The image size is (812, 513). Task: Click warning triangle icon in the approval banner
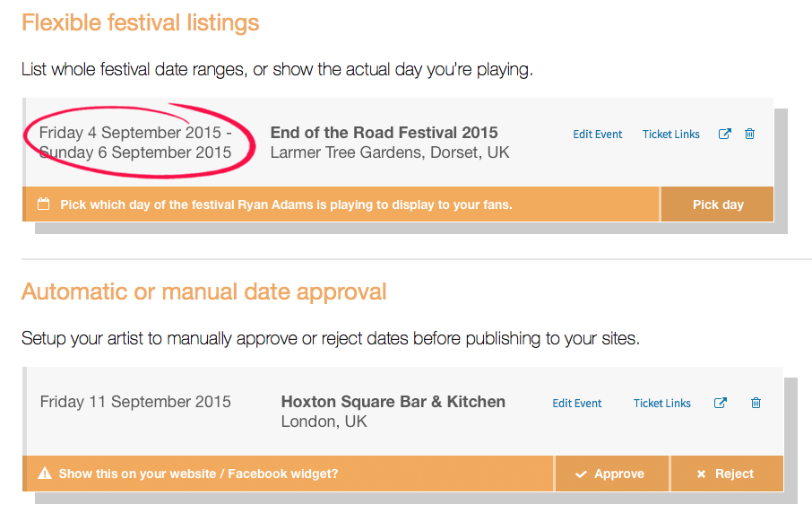(45, 474)
